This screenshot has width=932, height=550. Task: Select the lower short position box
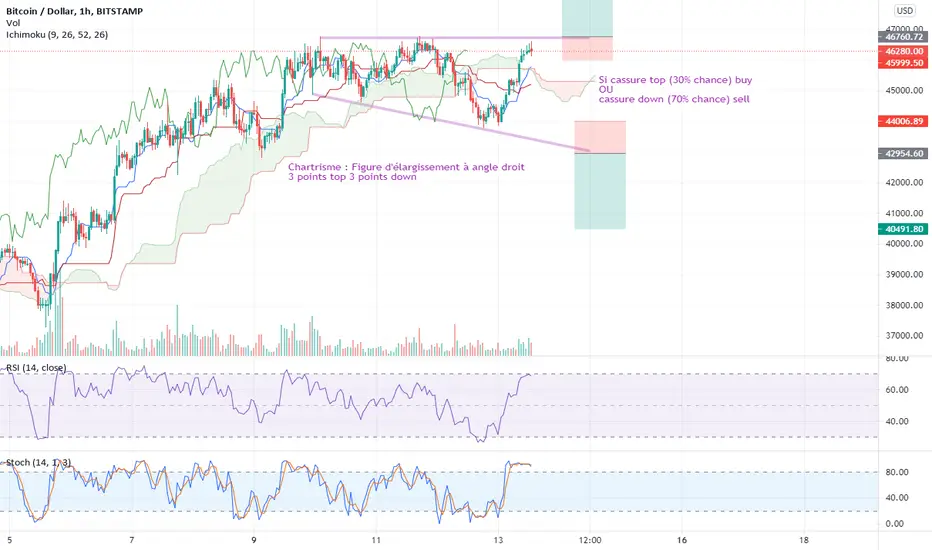click(x=600, y=175)
